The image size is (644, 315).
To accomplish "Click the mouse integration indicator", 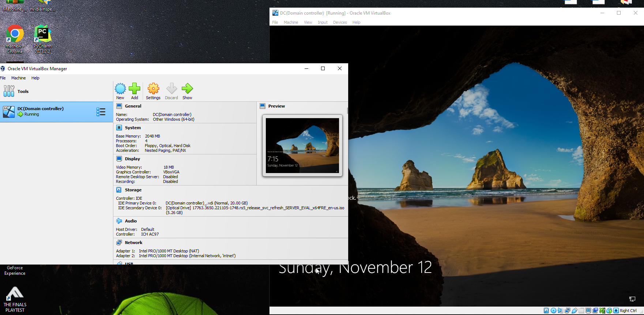I will (609, 311).
